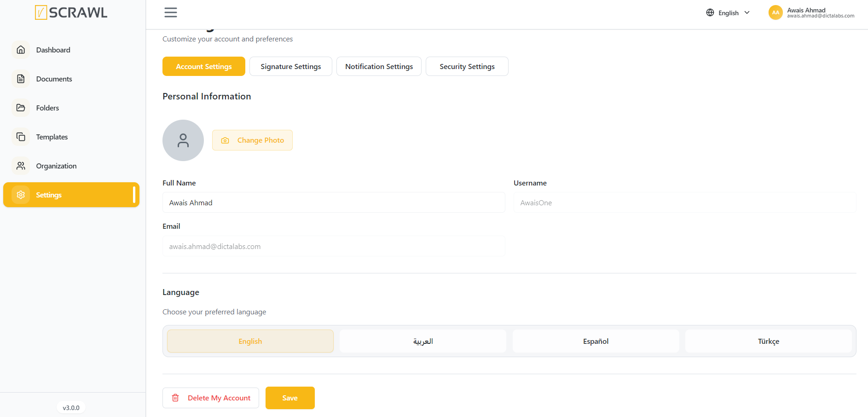This screenshot has width=868, height=417.
Task: Save the account settings
Action: pyautogui.click(x=290, y=398)
